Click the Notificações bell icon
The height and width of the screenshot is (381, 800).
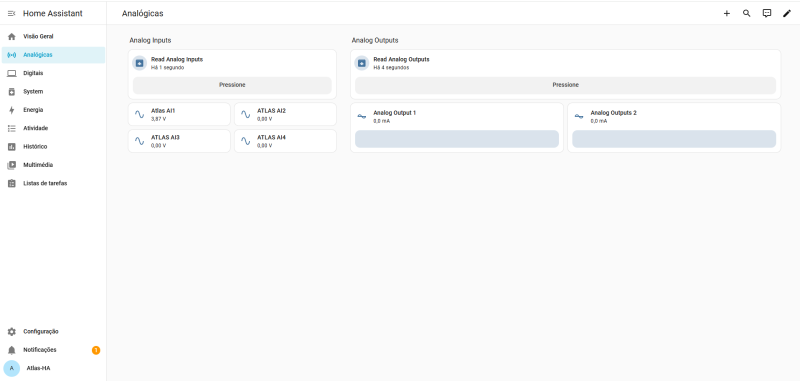tap(12, 350)
